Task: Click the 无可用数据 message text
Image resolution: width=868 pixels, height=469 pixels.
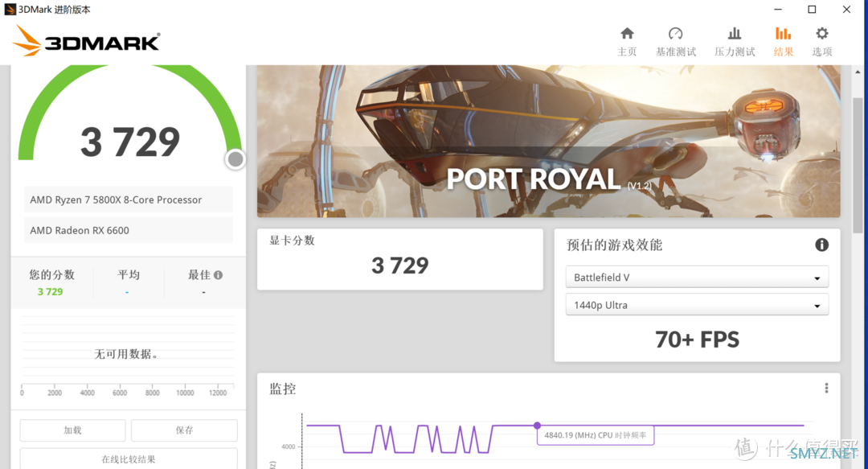Action: [x=126, y=354]
